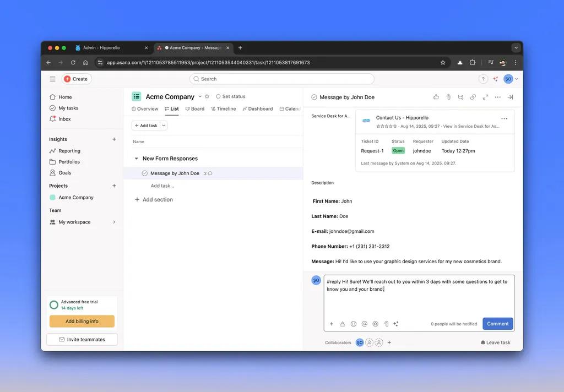
Task: Toggle the completion check in task pane header
Action: coord(314,97)
